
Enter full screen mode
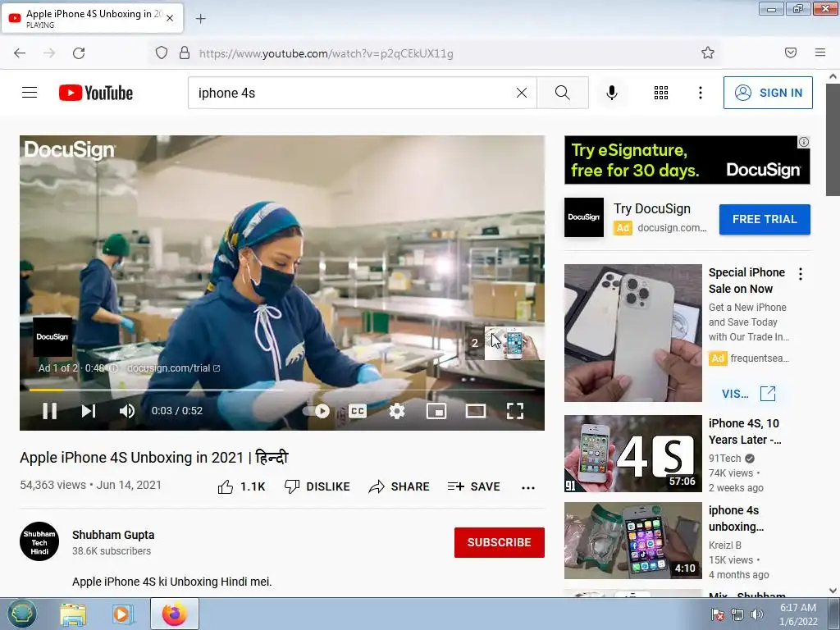point(515,411)
